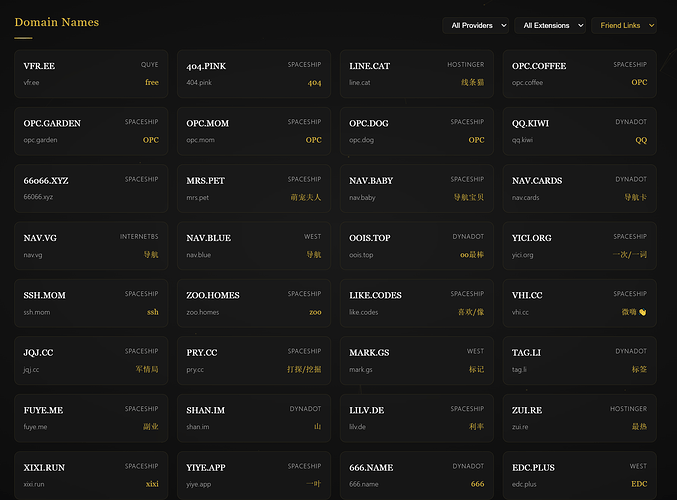
Task: Open the LIKE.CODES domain card
Action: [417, 303]
